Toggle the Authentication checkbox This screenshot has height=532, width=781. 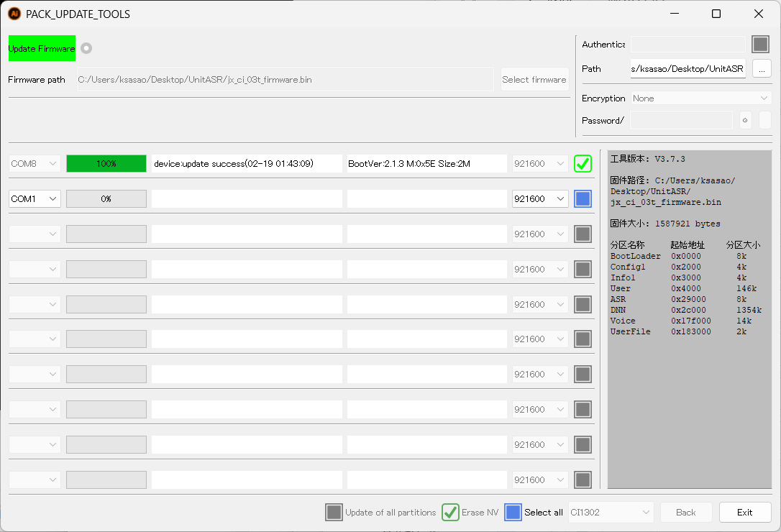click(x=761, y=45)
